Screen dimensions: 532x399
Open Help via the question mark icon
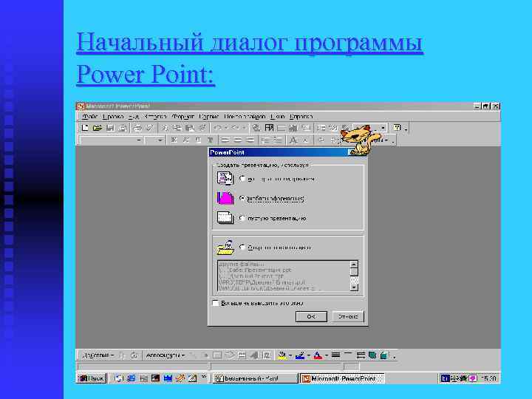pyautogui.click(x=397, y=128)
